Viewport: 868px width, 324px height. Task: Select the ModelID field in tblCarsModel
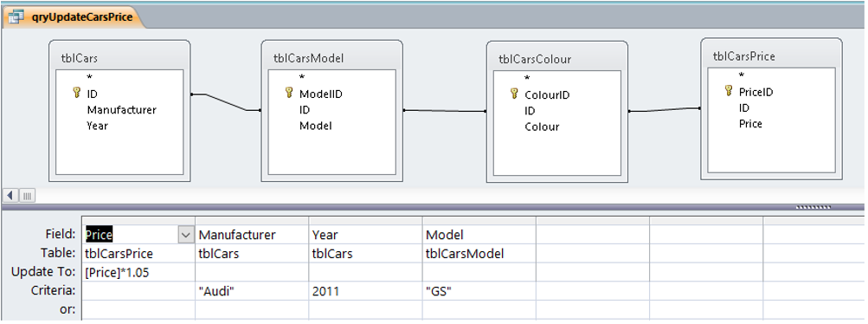(320, 94)
